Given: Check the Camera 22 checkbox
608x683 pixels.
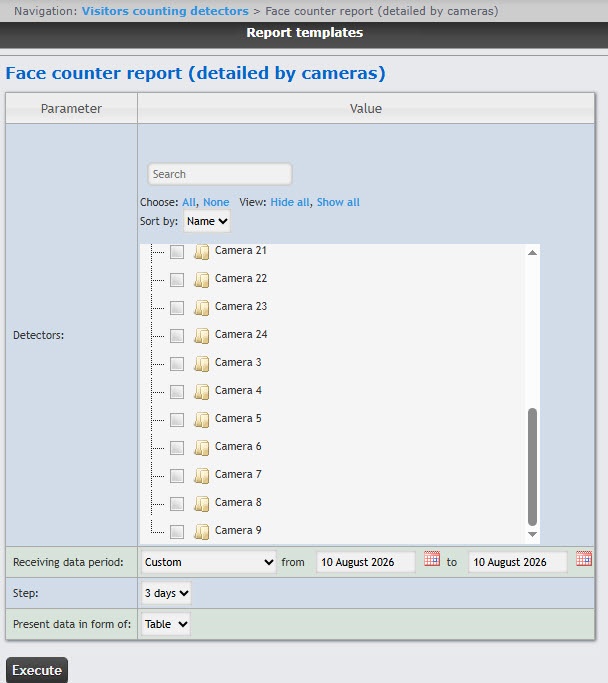Looking at the screenshot, I should (x=177, y=280).
